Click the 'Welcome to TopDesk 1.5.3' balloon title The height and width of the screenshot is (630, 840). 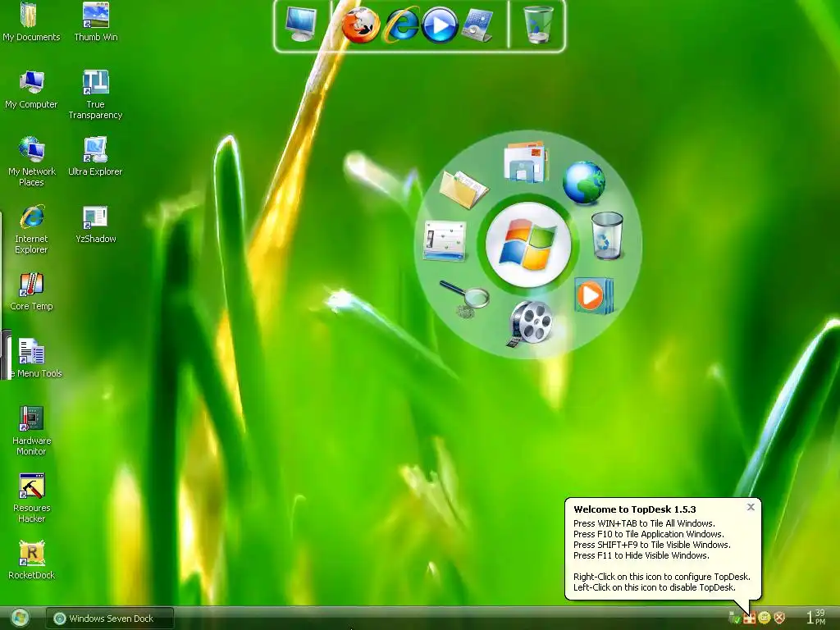point(634,509)
